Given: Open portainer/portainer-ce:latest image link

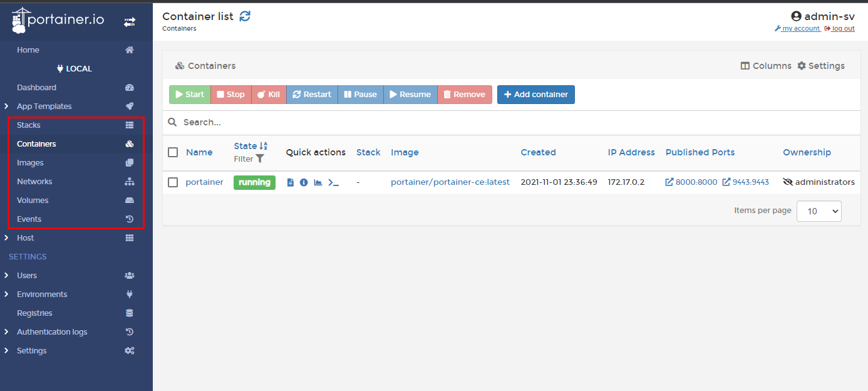Looking at the screenshot, I should tap(450, 182).
